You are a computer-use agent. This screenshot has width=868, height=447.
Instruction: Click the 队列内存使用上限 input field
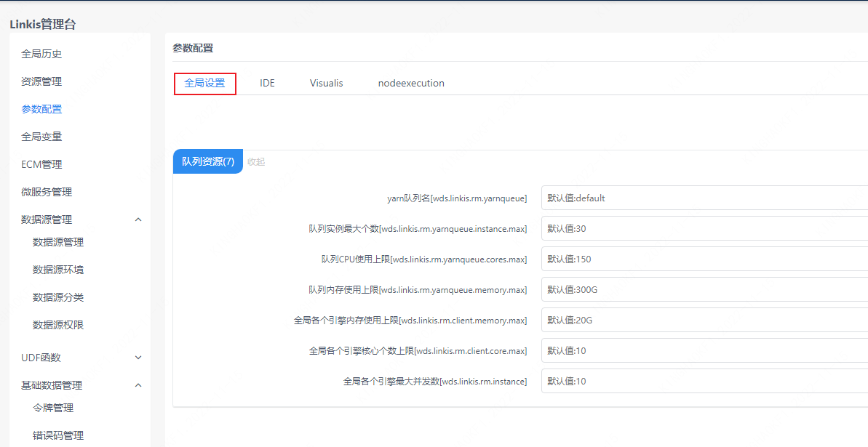point(704,290)
